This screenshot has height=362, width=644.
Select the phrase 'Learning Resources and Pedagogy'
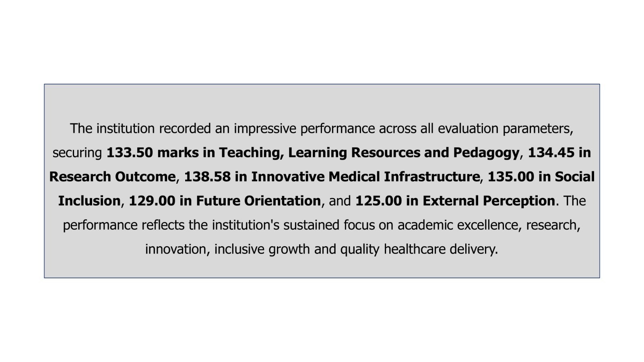pyautogui.click(x=404, y=153)
